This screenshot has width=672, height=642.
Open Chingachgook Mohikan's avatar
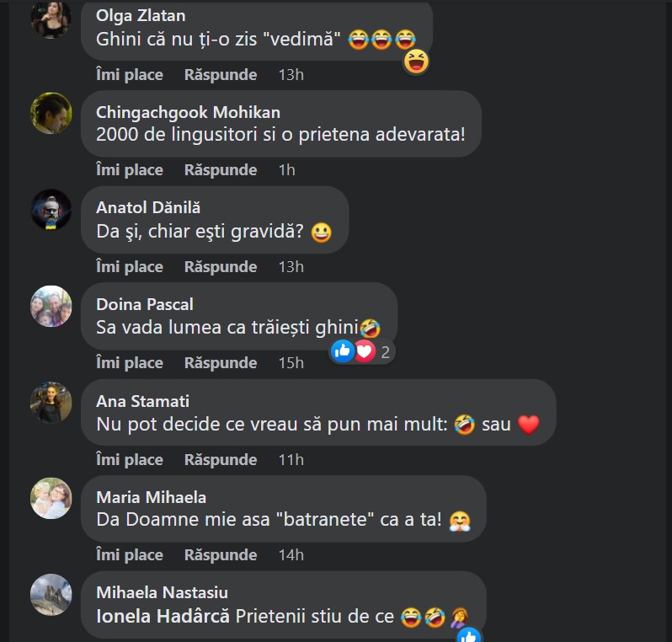(x=51, y=113)
